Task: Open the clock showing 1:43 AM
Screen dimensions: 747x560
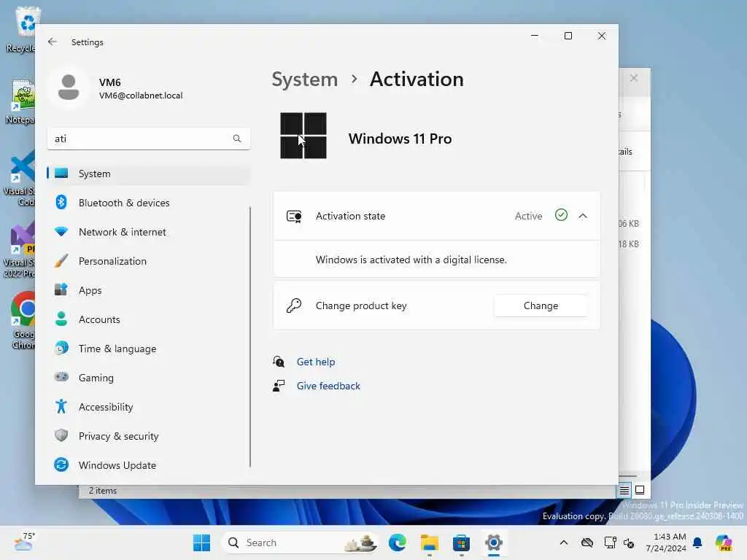Action: click(x=666, y=542)
